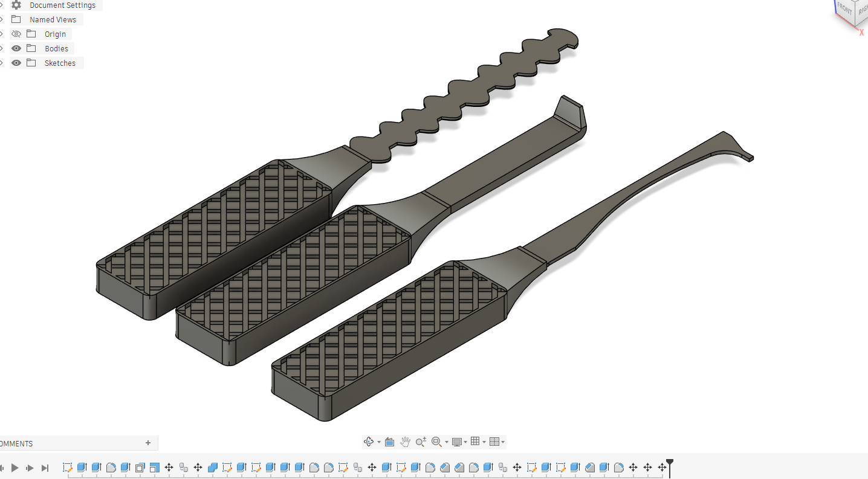Select the Pan hand tool
The height and width of the screenshot is (479, 868).
[x=405, y=442]
